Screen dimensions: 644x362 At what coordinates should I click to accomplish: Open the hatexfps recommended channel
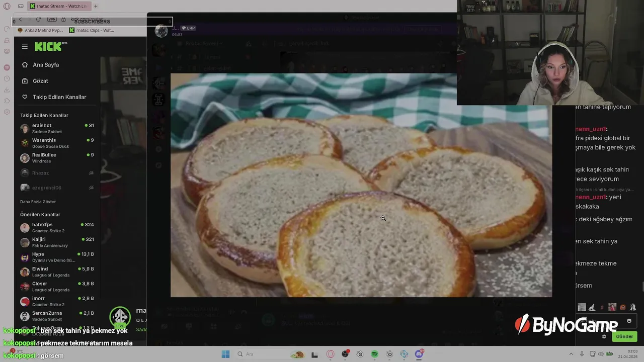tap(57, 227)
